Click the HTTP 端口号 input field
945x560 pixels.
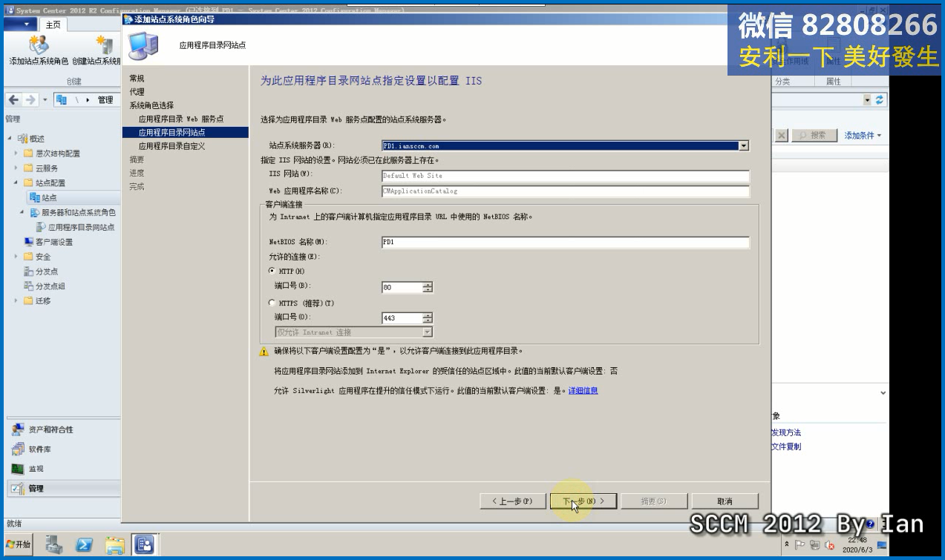[402, 287]
